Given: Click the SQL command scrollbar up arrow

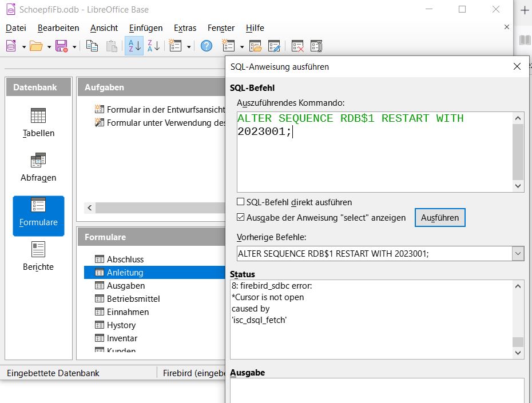Looking at the screenshot, I should click(x=518, y=118).
